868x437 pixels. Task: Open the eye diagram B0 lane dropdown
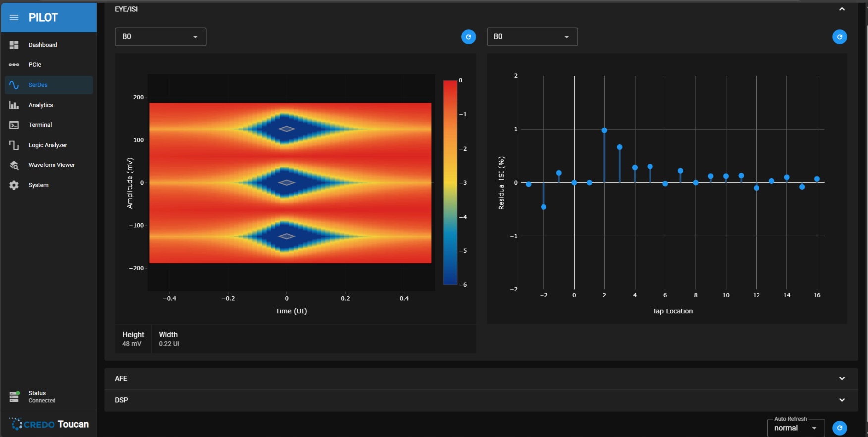(x=161, y=37)
